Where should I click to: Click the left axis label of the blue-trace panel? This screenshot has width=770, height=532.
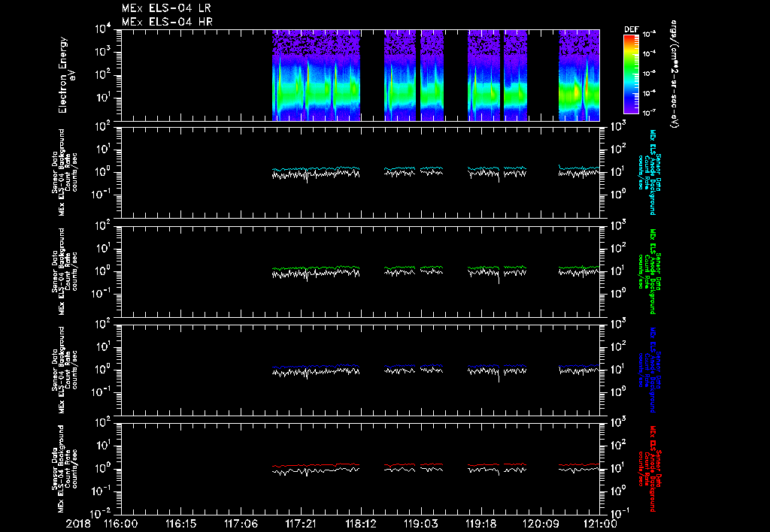pyautogui.click(x=65, y=370)
